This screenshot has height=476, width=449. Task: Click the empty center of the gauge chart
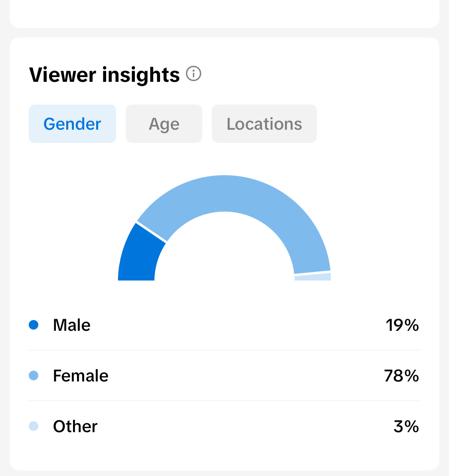224,252
